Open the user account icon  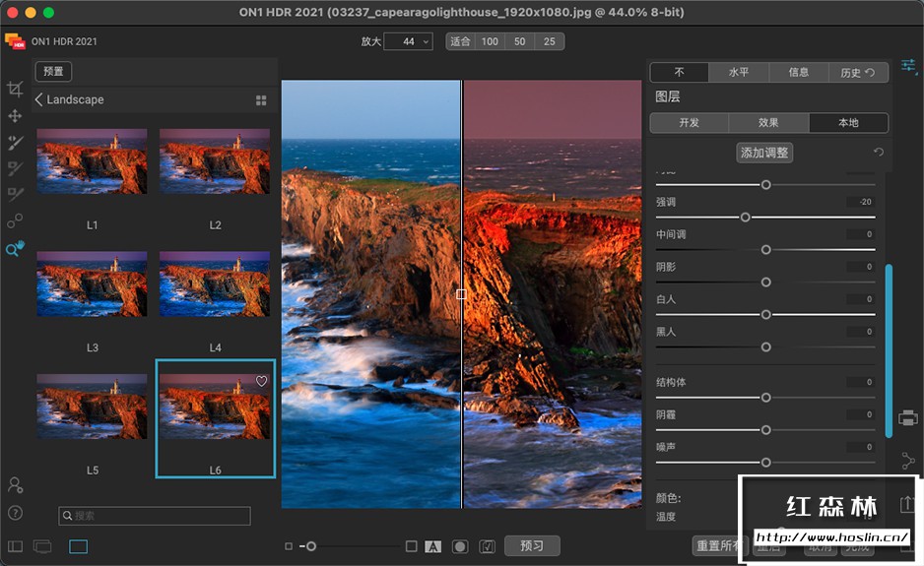pos(15,485)
